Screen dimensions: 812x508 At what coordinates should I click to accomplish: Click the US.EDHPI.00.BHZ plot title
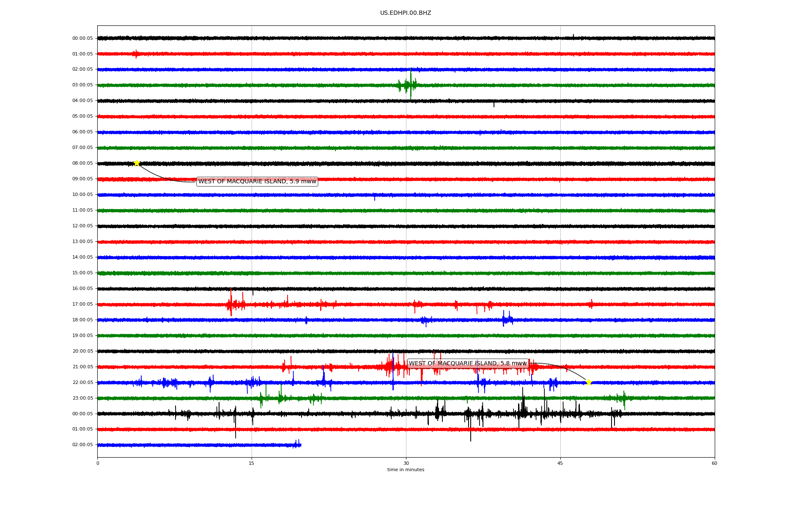[x=406, y=13]
